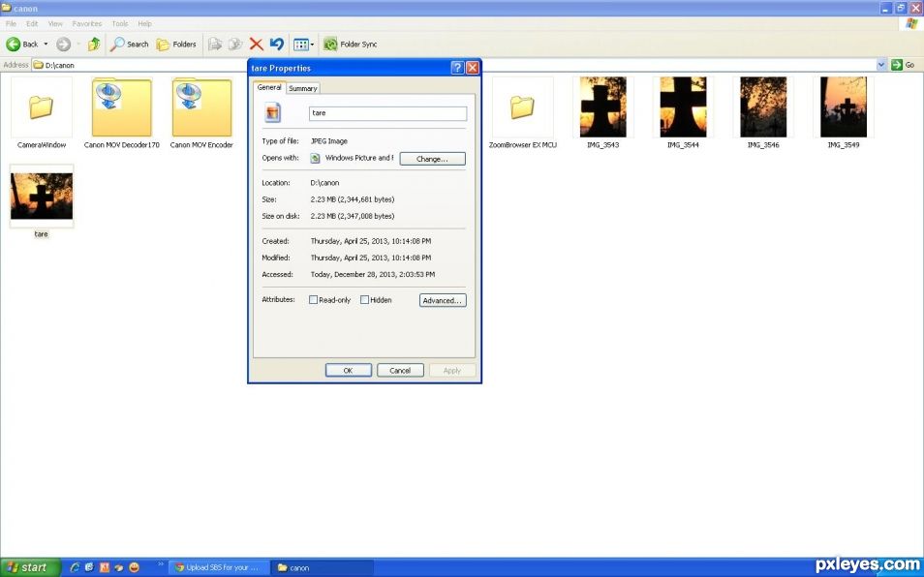Switch to the Summary tab in Properties
The image size is (924, 577).
pos(303,88)
